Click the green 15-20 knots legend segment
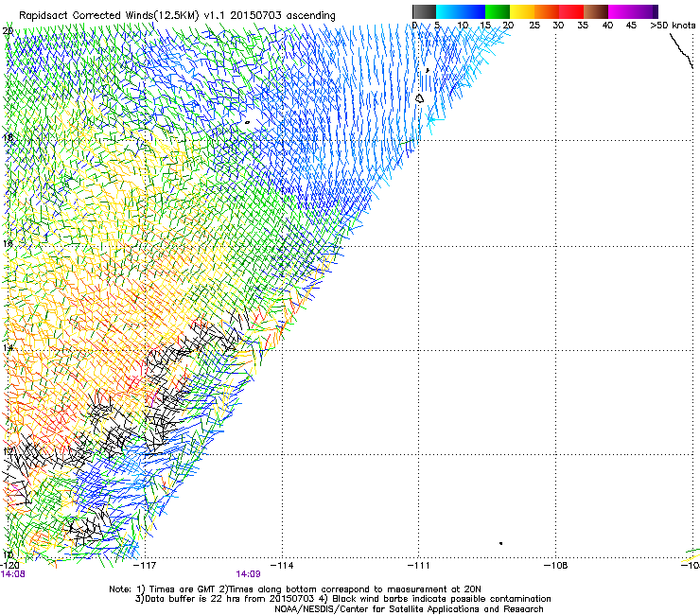Screen dimensions: 700x615 [x=498, y=11]
